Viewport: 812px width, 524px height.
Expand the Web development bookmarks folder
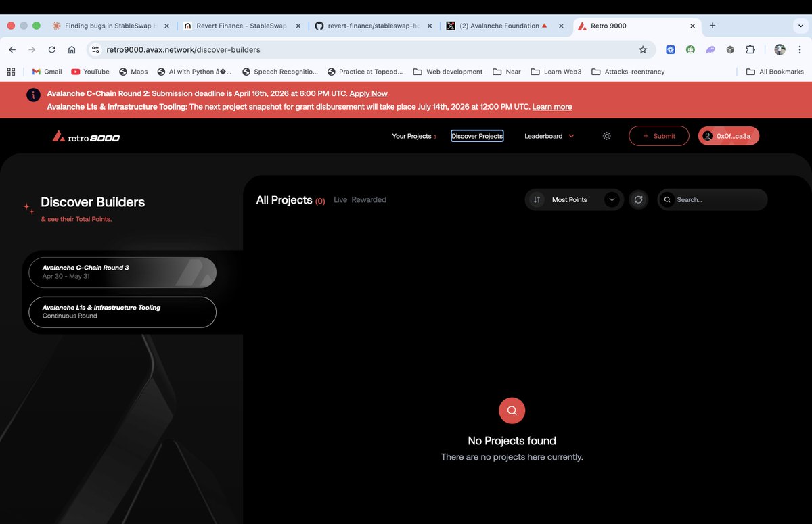[448, 71]
